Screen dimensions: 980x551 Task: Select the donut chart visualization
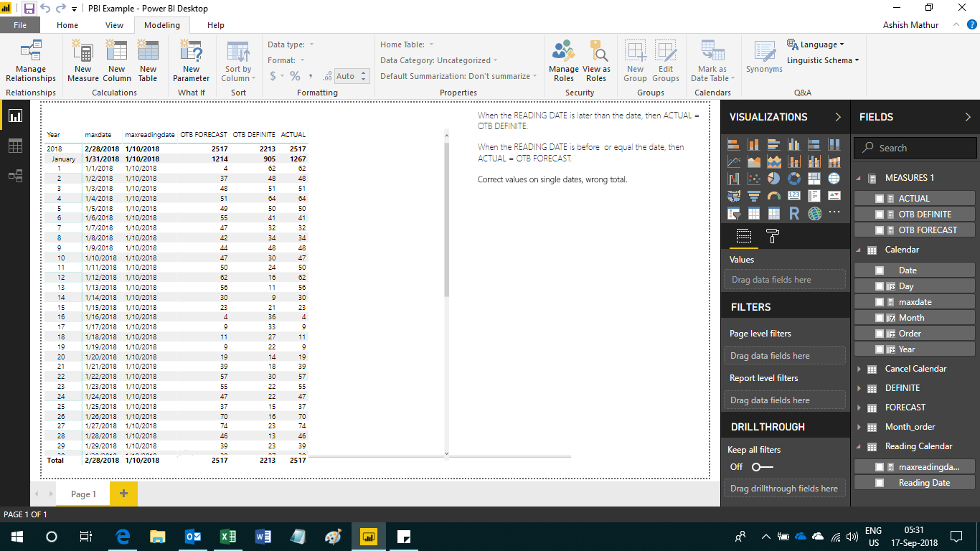coord(794,178)
